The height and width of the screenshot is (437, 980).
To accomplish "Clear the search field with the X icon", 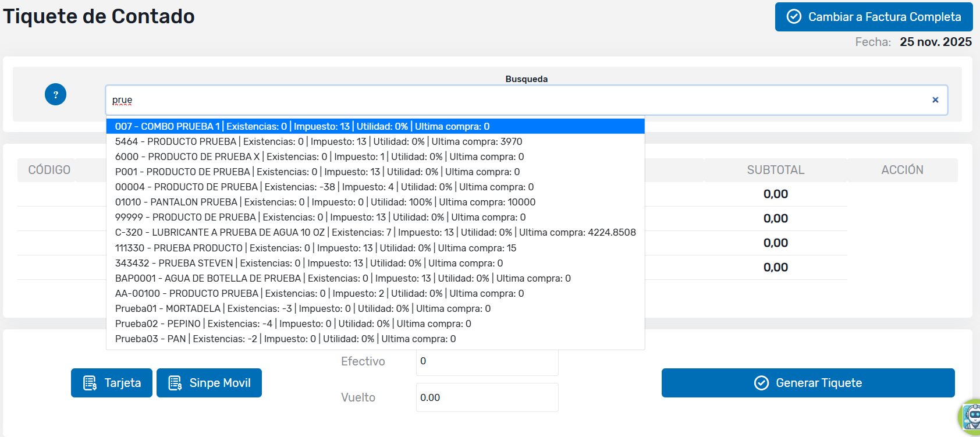I will click(935, 100).
